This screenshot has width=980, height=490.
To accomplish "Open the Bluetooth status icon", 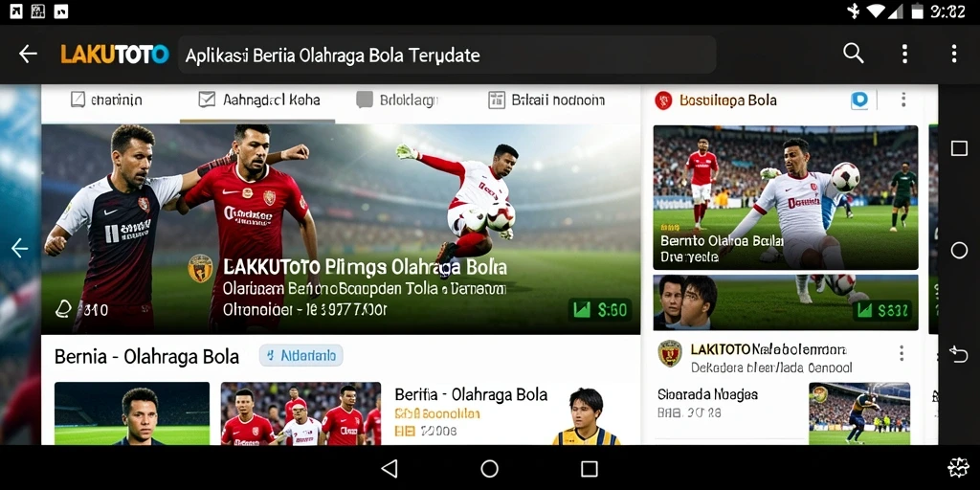I will [x=853, y=11].
